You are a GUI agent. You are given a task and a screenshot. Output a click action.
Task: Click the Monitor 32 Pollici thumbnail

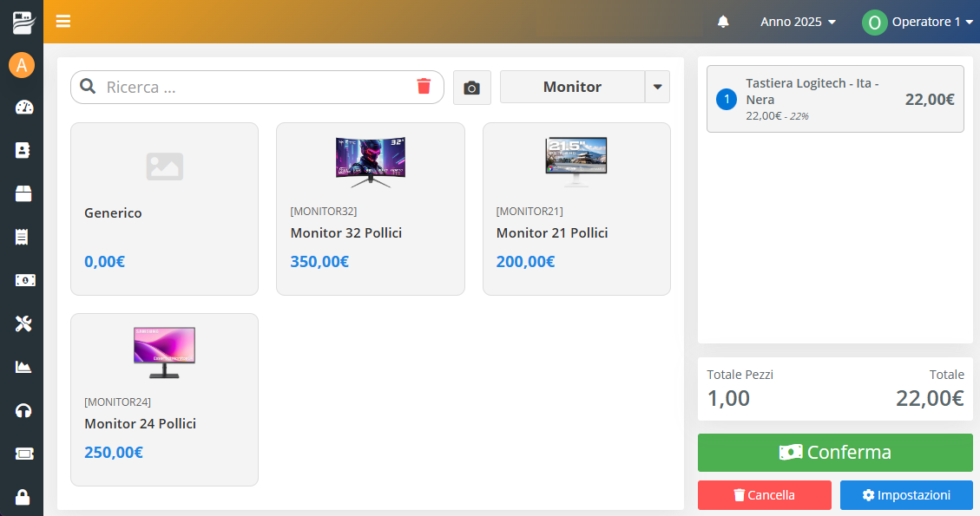[371, 162]
